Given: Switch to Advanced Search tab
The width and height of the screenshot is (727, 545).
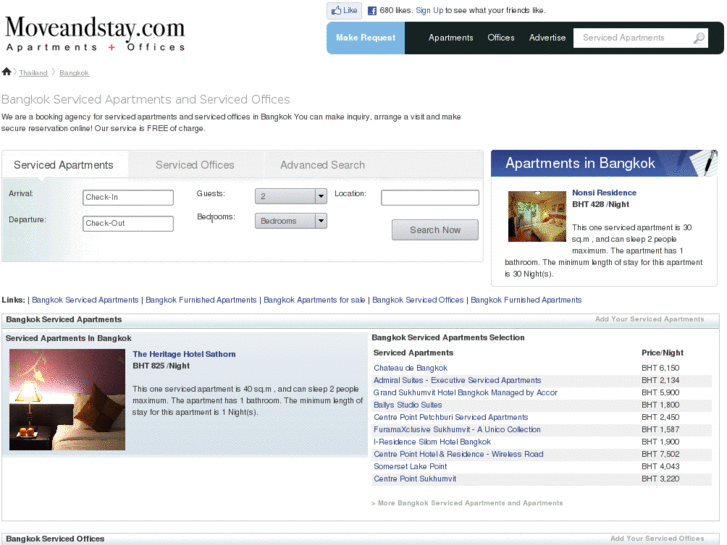Looking at the screenshot, I should pyautogui.click(x=322, y=165).
